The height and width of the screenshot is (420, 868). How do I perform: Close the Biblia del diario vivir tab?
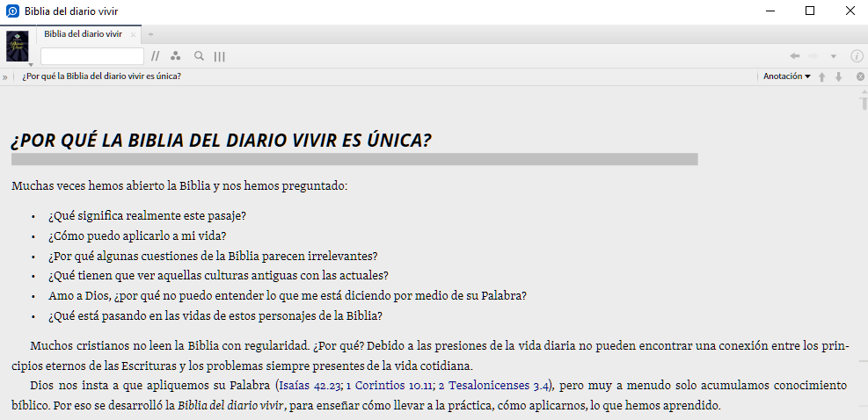133,34
